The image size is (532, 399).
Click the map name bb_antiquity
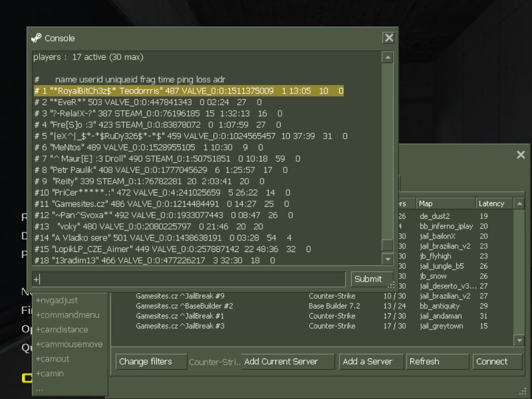coord(440,306)
